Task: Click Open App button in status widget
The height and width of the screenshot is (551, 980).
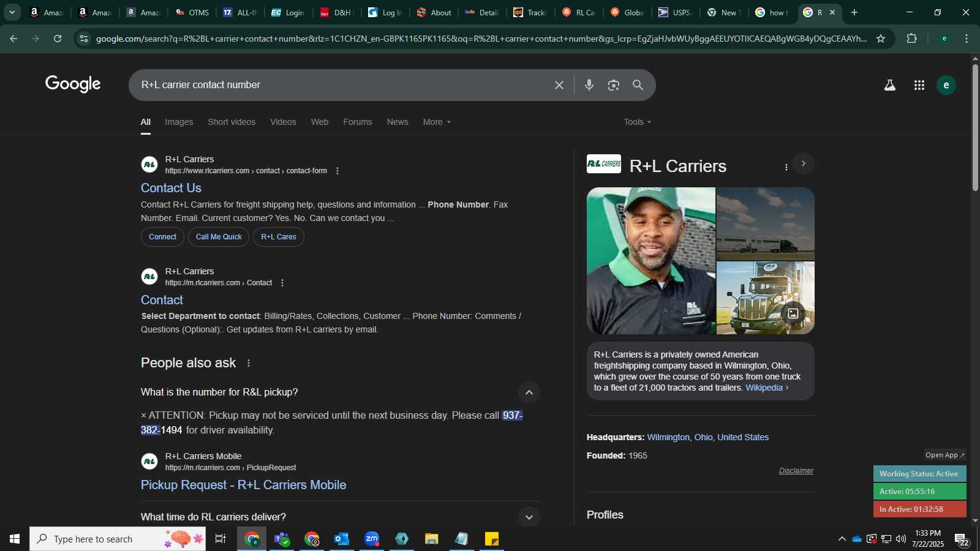Action: [x=945, y=455]
